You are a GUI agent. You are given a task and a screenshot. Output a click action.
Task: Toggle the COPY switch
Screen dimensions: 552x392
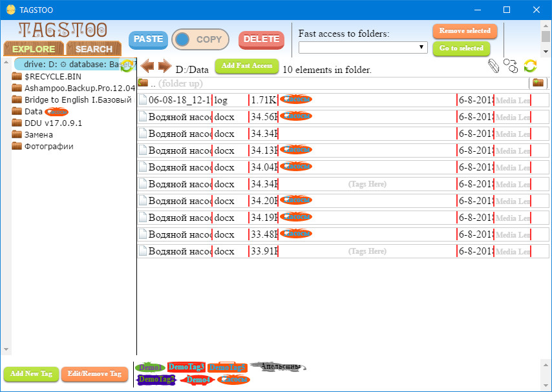pos(200,39)
